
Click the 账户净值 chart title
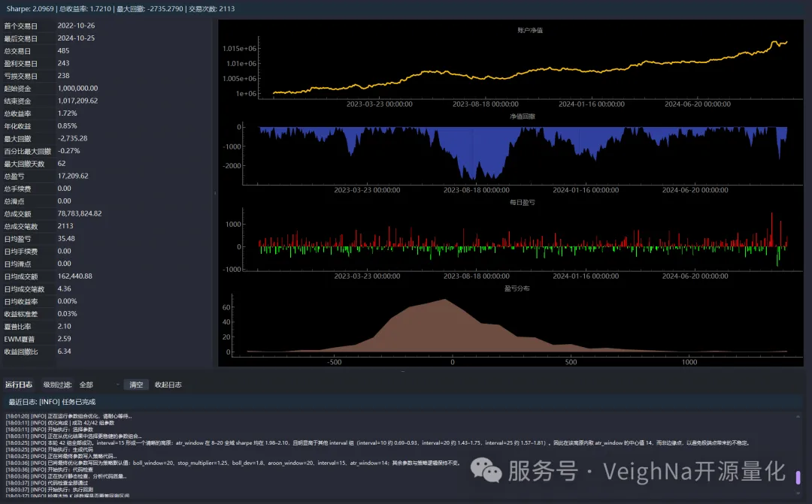[530, 31]
